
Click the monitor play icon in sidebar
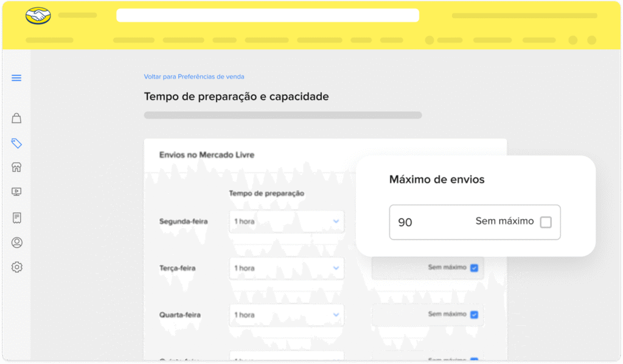[x=16, y=192]
